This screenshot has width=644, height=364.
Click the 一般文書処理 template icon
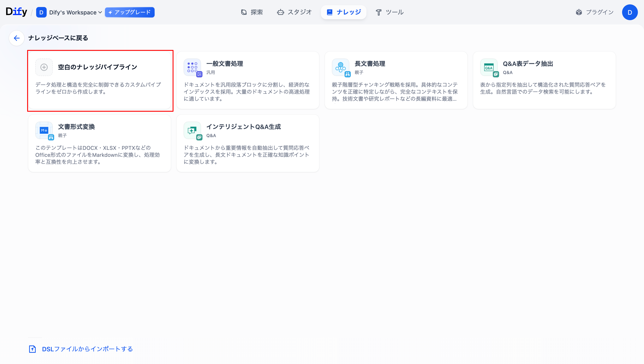[193, 67]
